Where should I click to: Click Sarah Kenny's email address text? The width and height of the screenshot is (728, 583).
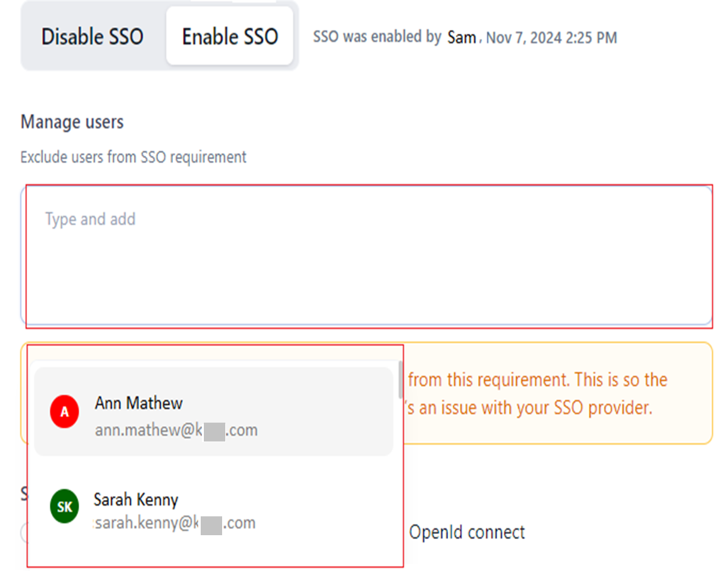(174, 522)
